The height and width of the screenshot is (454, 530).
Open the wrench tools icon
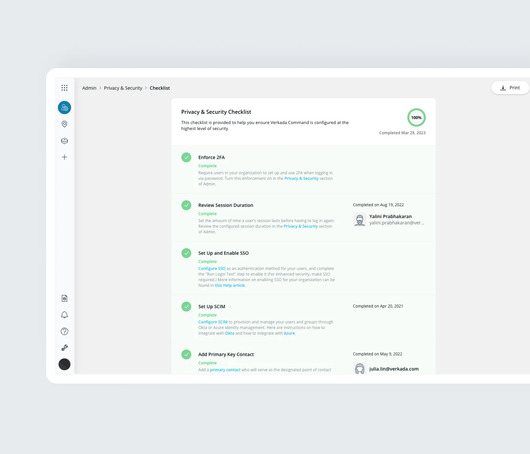click(x=64, y=348)
